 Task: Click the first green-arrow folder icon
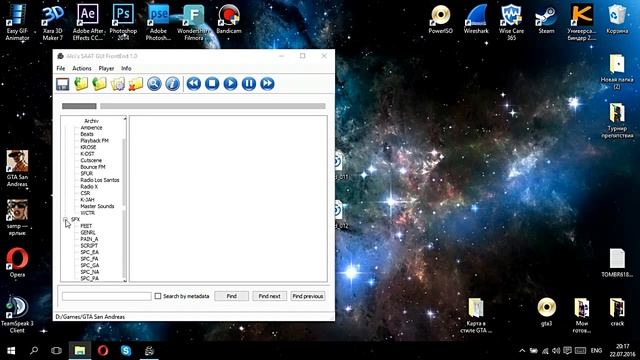81,84
